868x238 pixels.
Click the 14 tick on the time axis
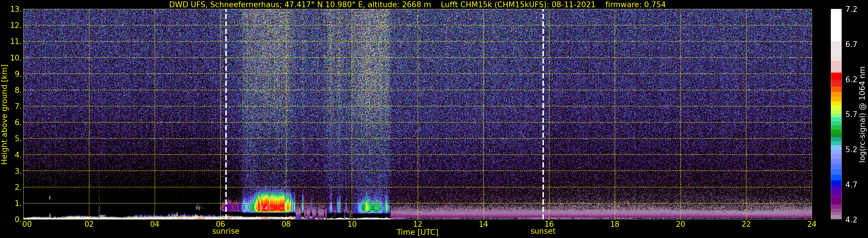483,224
